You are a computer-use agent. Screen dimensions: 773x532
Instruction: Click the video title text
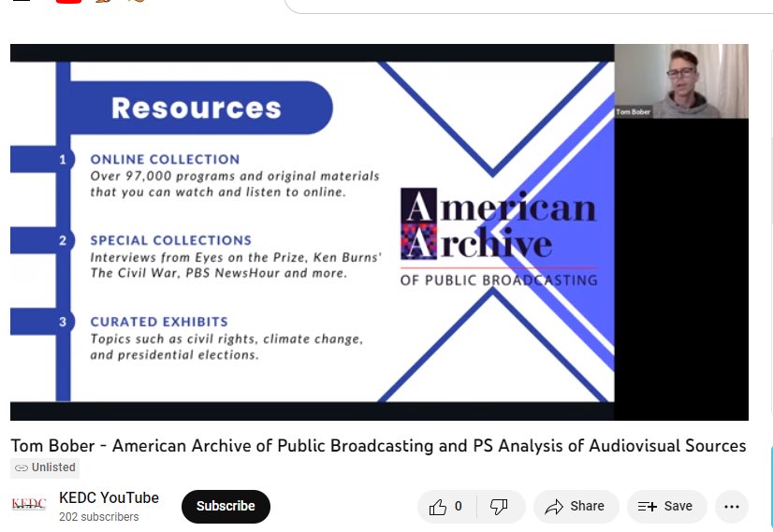[x=378, y=446]
